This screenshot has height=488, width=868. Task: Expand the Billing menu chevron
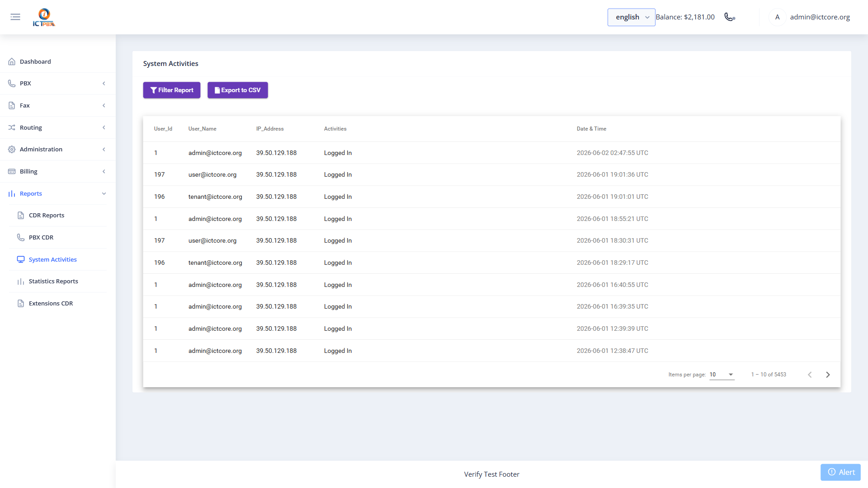click(x=104, y=172)
